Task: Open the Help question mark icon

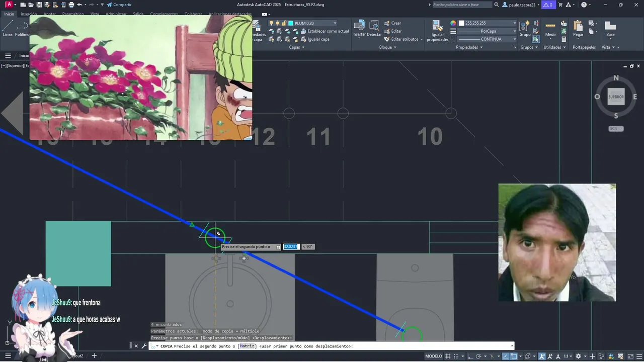Action: (584, 5)
